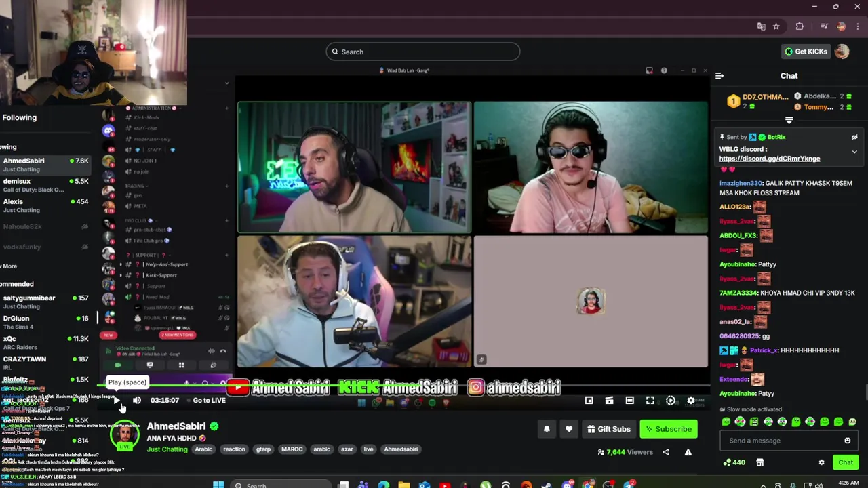Select the gtarp tag
The width and height of the screenshot is (868, 488).
(x=263, y=449)
